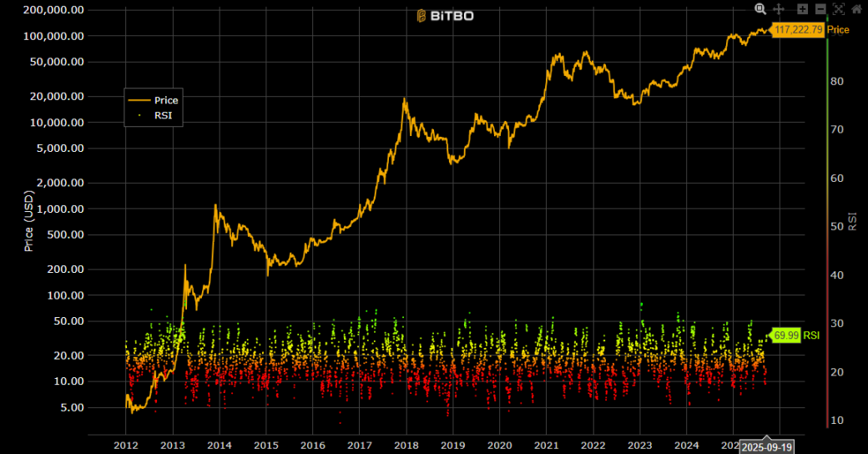Click the 2012 label on the x-axis
The width and height of the screenshot is (868, 454).
[126, 446]
